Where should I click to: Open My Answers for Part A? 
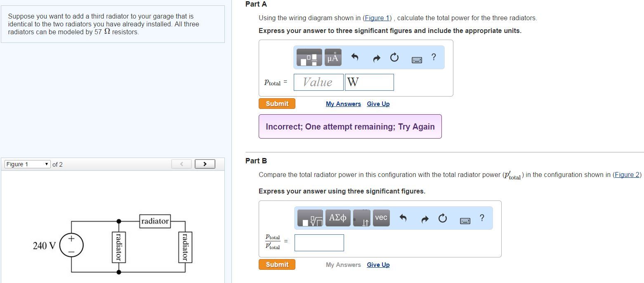click(x=343, y=104)
